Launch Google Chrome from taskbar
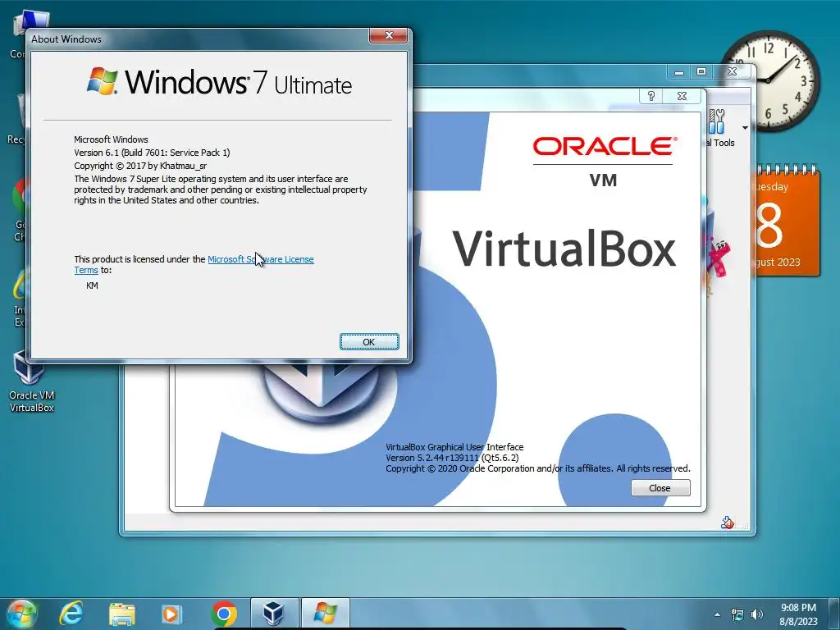 coord(223,614)
